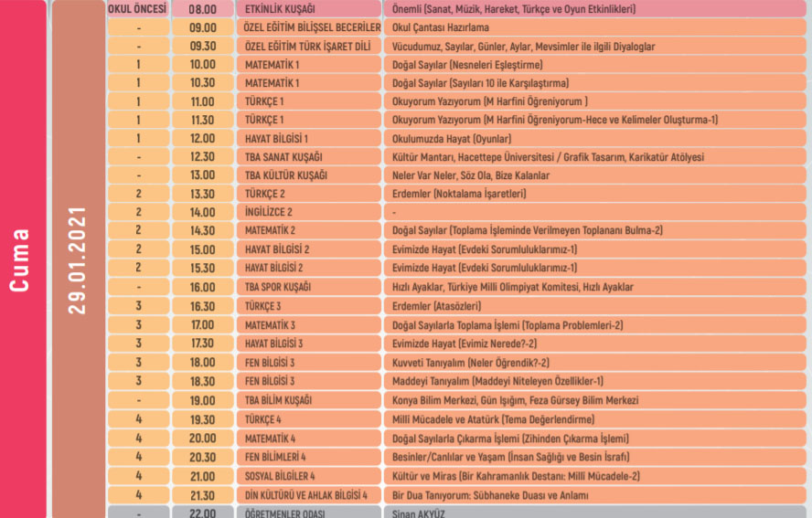The width and height of the screenshot is (812, 518).
Task: Click the '12.30' time cell
Action: pos(202,157)
